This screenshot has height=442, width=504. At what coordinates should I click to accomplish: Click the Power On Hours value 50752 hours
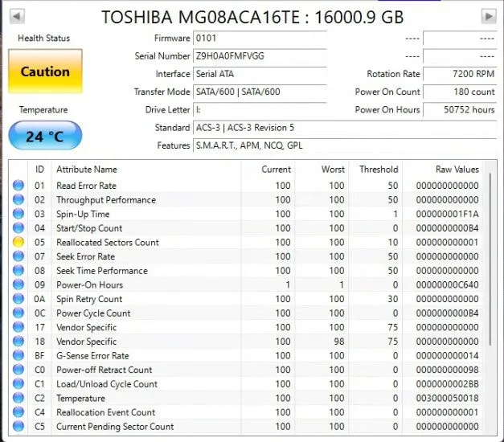[460, 110]
